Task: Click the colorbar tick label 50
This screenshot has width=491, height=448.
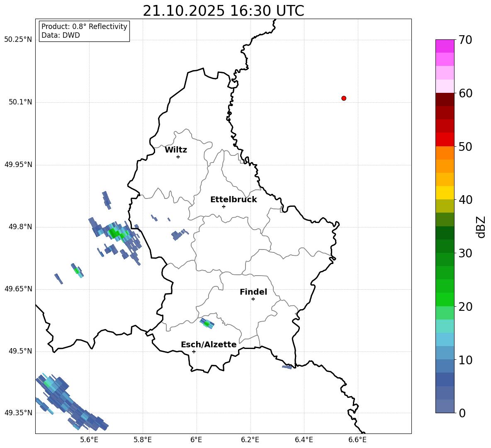Action: point(465,146)
